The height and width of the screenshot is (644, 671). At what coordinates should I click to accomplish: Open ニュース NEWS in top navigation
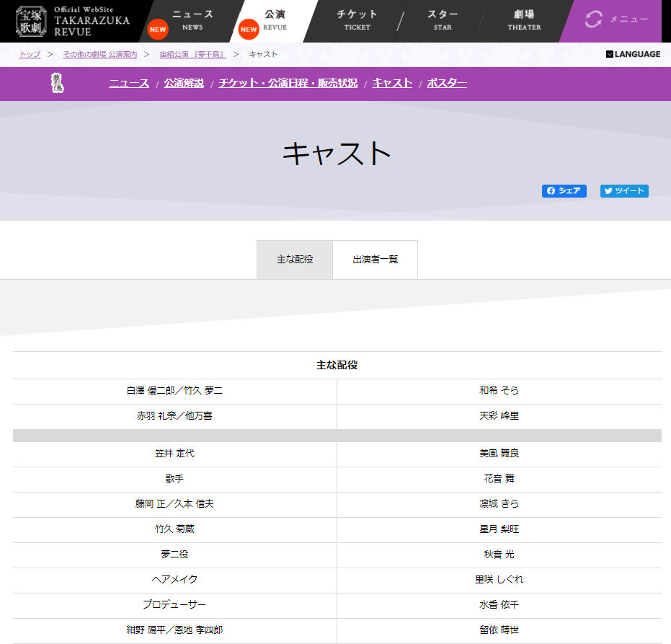coord(192,20)
